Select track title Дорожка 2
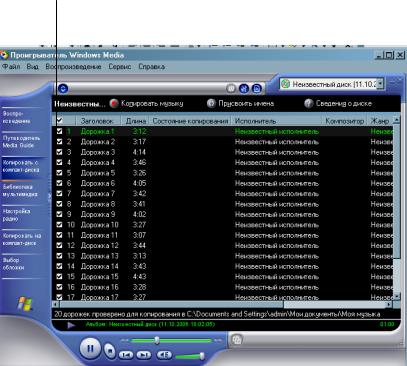Viewport: 407px width, 366px height. tap(98, 142)
